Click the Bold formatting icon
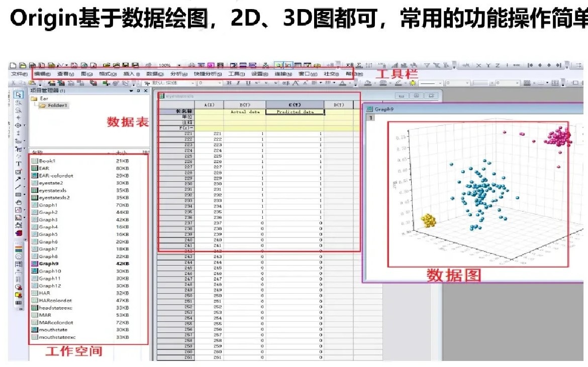This screenshot has width=588, height=367. (x=229, y=83)
